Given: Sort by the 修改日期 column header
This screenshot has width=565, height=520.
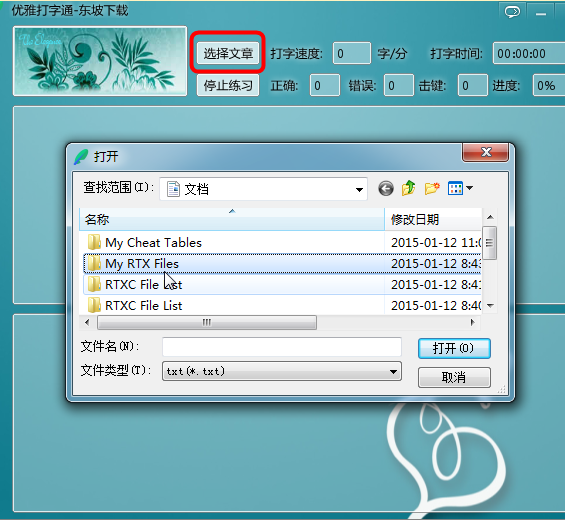Looking at the screenshot, I should 433,219.
